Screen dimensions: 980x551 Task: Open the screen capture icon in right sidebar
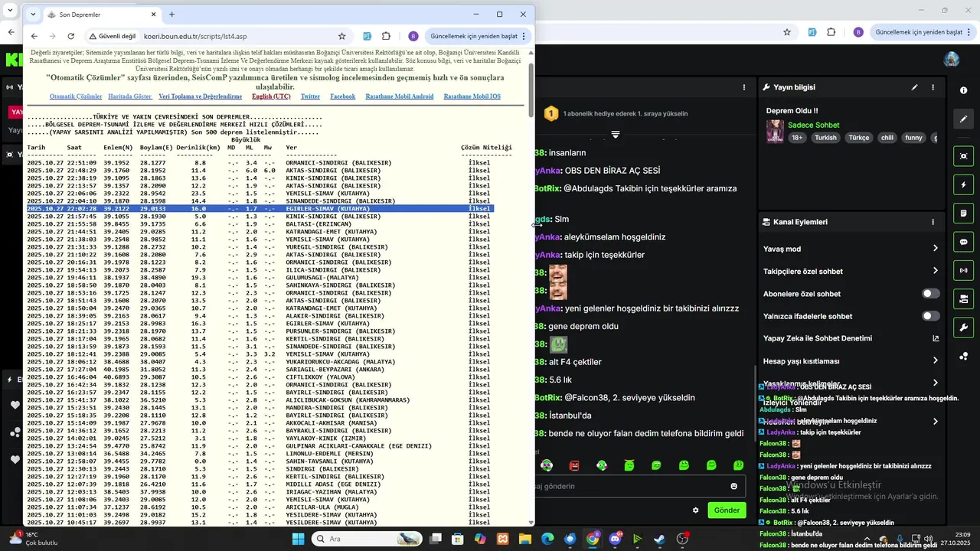point(964,156)
